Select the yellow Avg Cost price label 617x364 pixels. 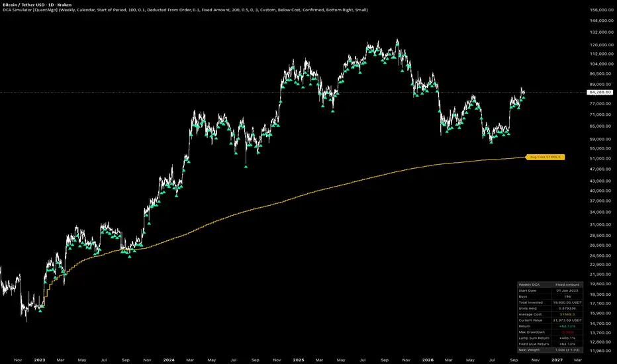click(x=546, y=157)
